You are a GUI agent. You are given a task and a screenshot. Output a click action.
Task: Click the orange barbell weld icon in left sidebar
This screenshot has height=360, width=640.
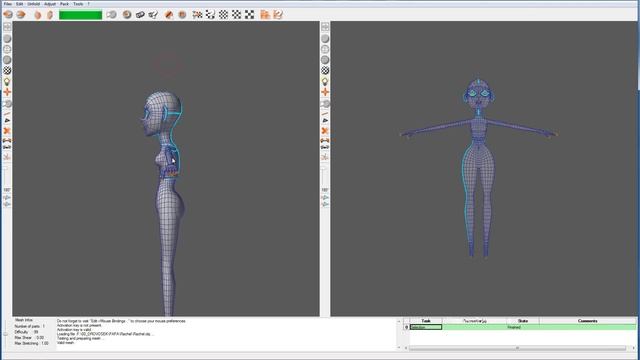point(7,140)
